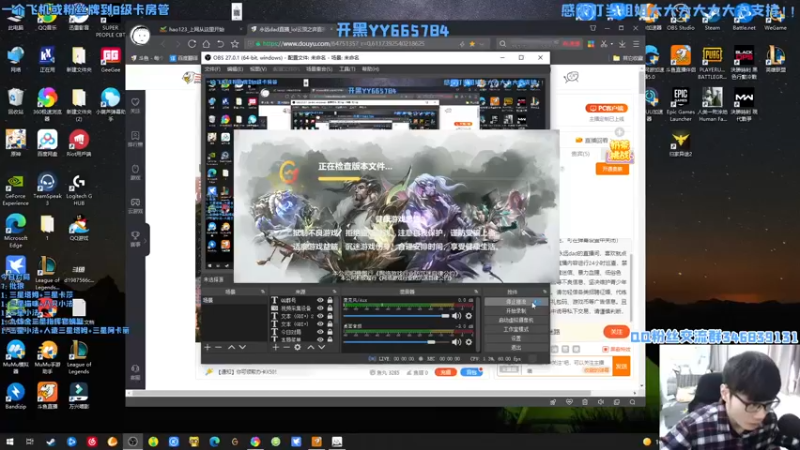Open 设置 settings button in OBS controls
Image resolution: width=800 pixels, height=450 pixels.
click(x=516, y=339)
